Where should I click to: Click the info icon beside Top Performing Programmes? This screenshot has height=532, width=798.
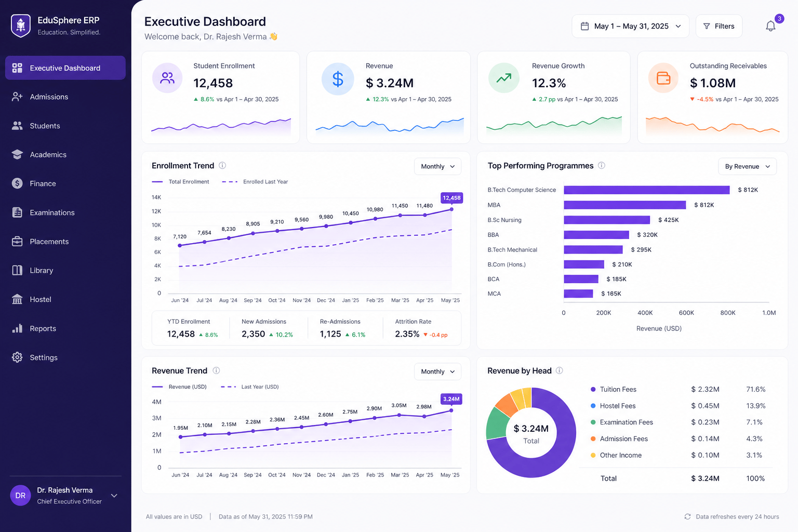(x=602, y=165)
